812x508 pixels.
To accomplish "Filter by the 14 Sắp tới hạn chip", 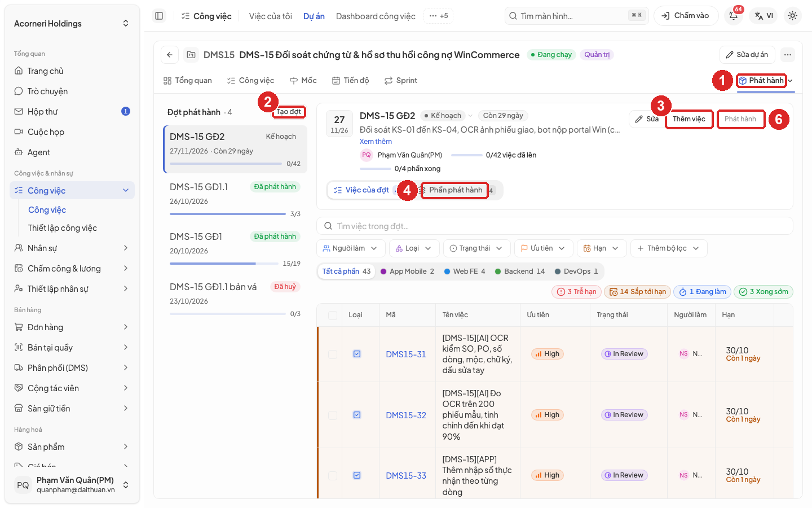I will (637, 292).
